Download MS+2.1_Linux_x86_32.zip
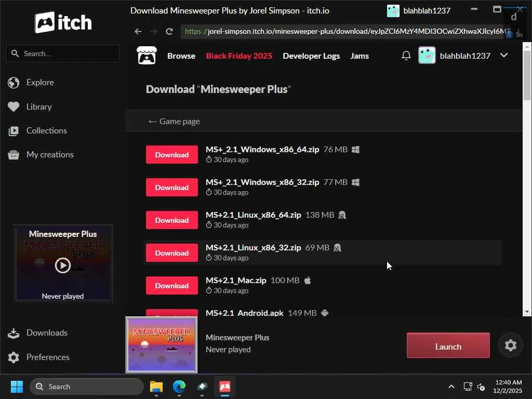The height and width of the screenshot is (399, 532). click(171, 253)
